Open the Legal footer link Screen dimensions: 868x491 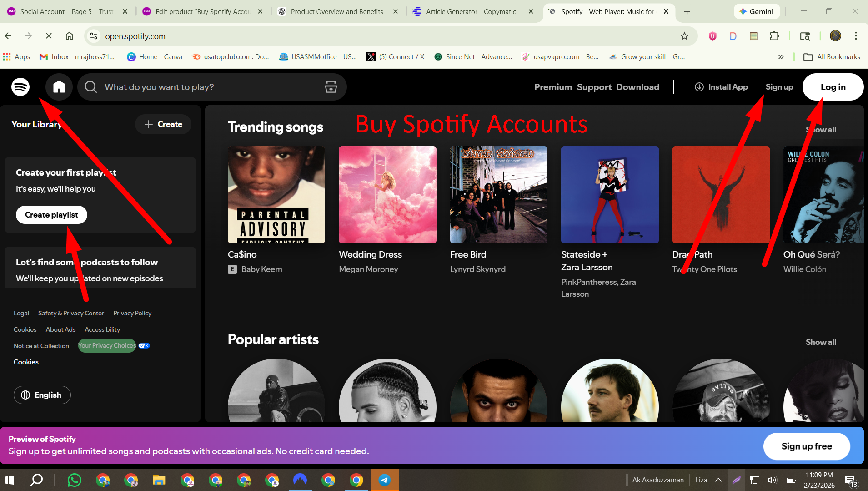click(x=21, y=313)
